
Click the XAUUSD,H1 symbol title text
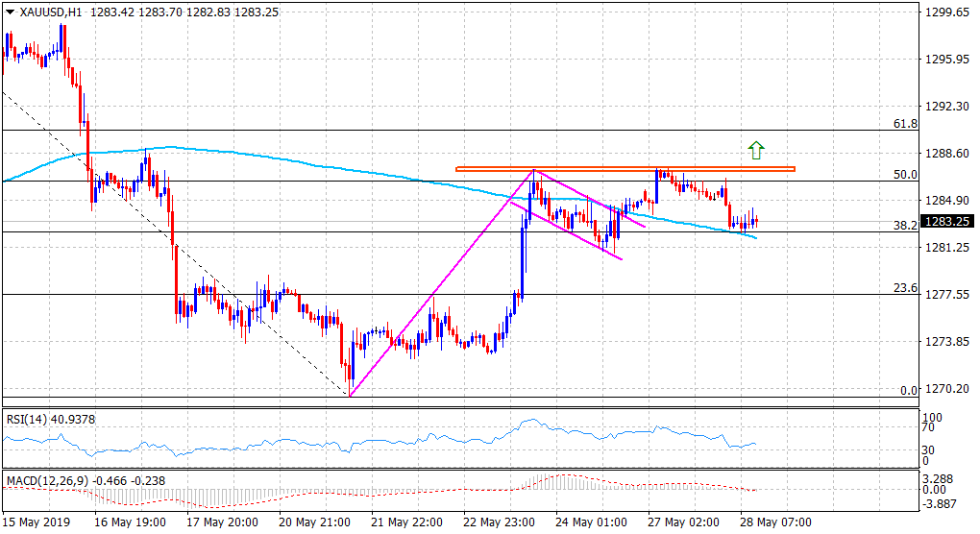tap(49, 14)
